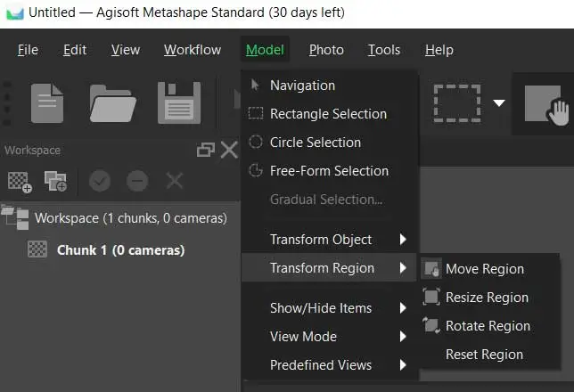Viewport: 574px width, 392px height.
Task: Choose Circle Selection from Model menu
Action: 315,143
